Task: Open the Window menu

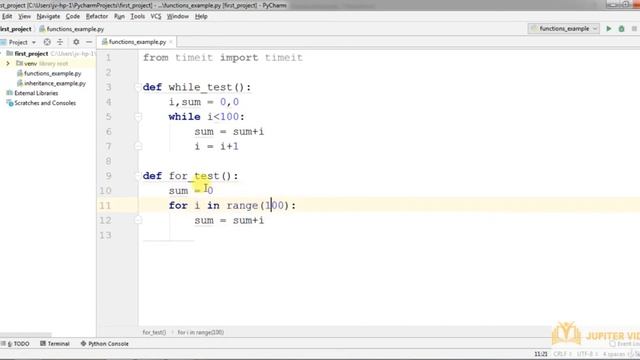Action: [178, 16]
